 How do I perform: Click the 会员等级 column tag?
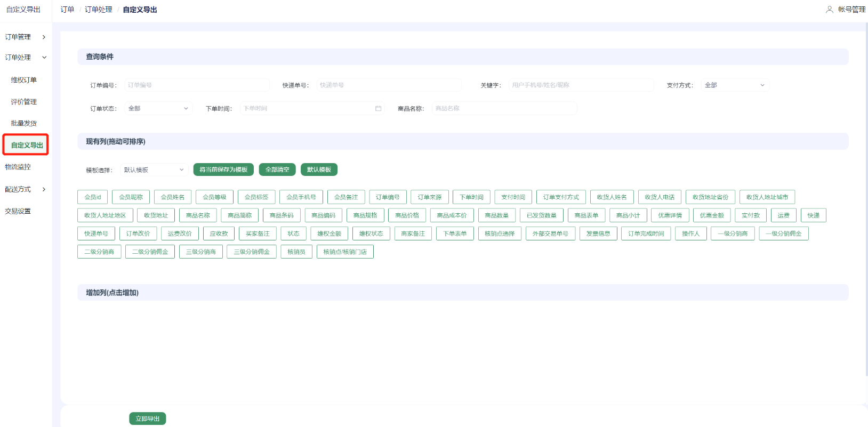[214, 197]
